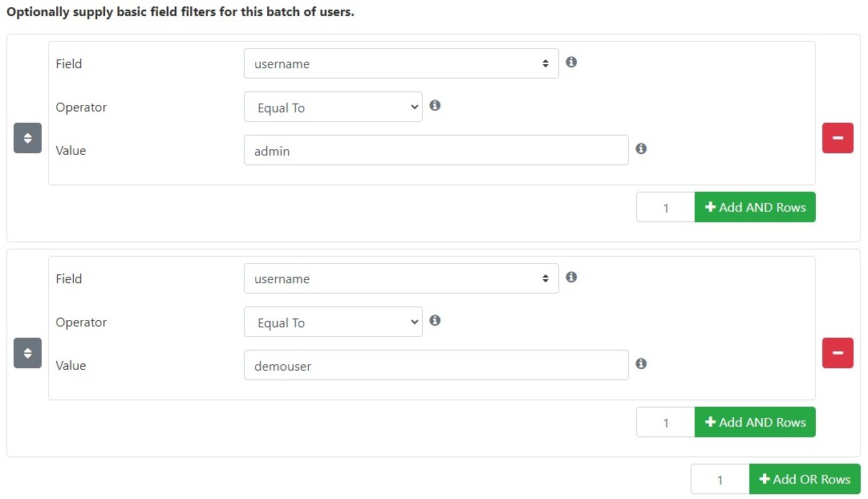Click second Add AND Rows button
The height and width of the screenshot is (499, 868).
(755, 422)
